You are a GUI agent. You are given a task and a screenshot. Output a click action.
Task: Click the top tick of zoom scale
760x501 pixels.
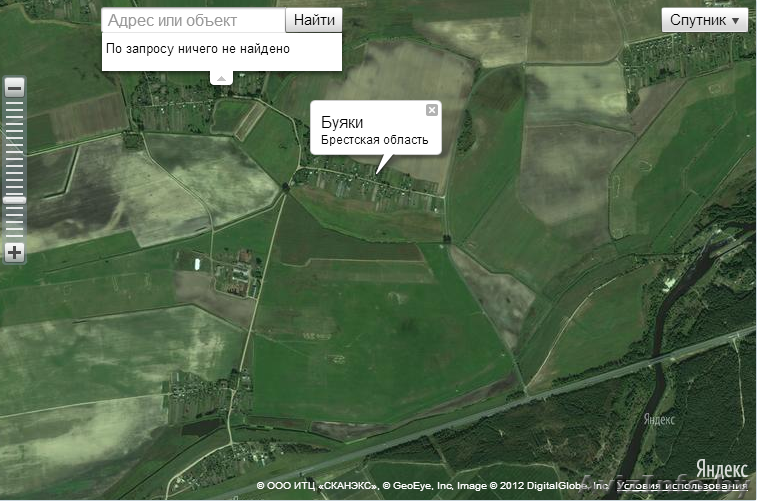pos(15,103)
